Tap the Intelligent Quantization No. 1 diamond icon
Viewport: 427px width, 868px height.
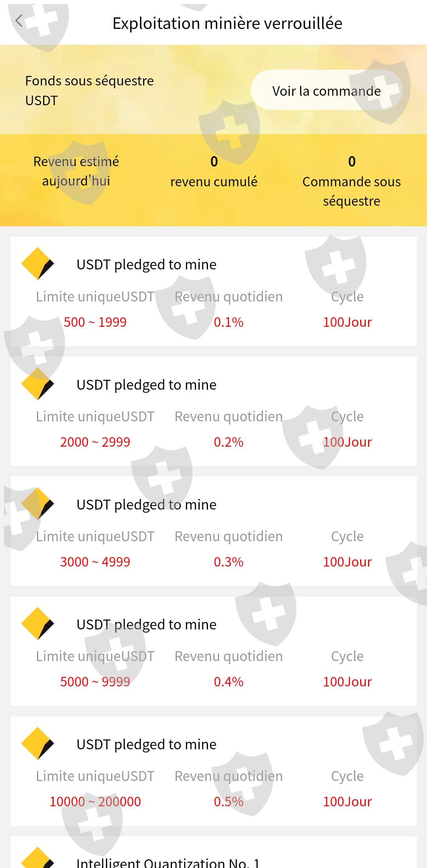[37, 859]
